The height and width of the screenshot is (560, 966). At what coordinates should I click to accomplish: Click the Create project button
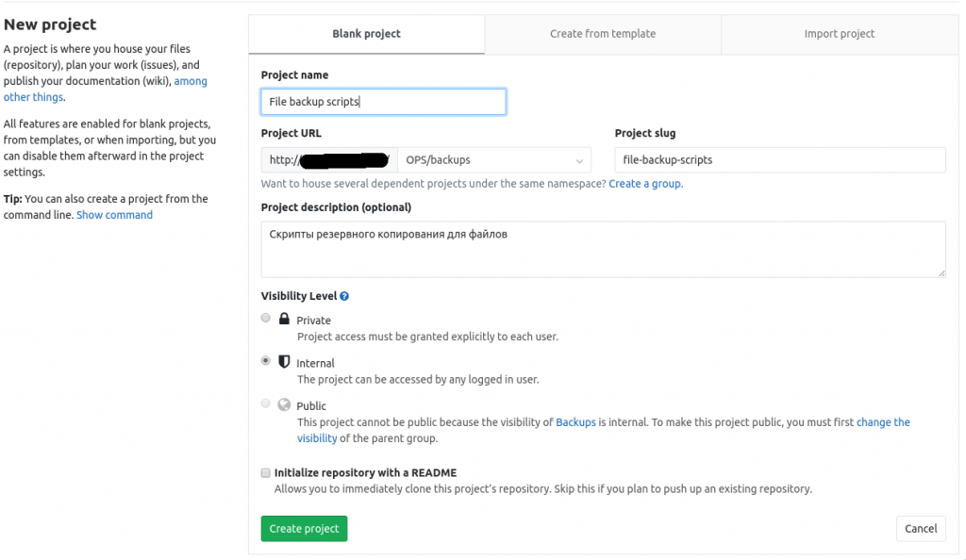(304, 528)
